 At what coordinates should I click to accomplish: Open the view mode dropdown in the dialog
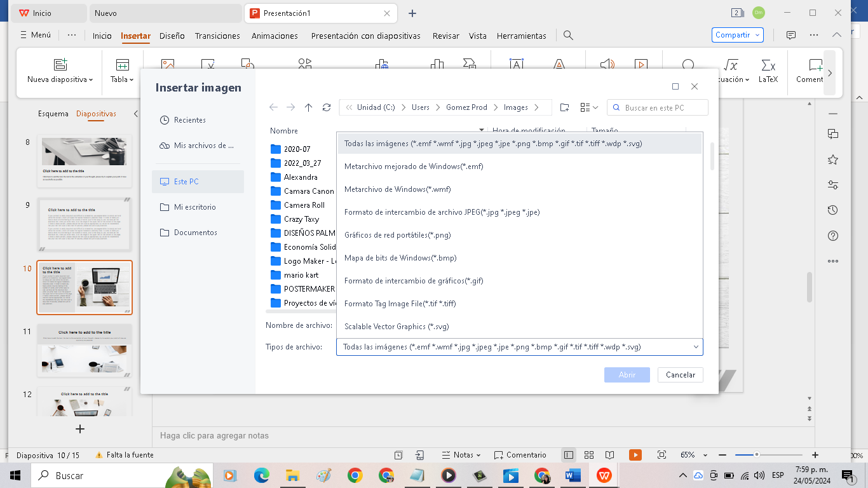(589, 107)
